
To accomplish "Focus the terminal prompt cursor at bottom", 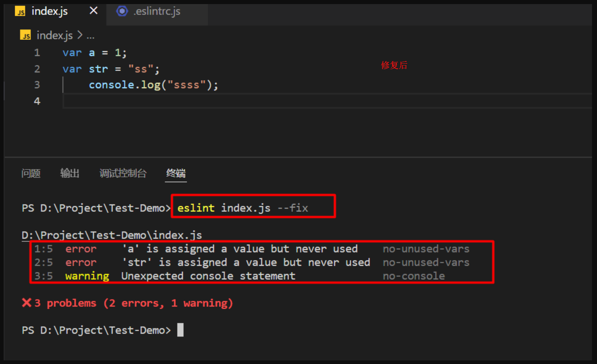I will pyautogui.click(x=180, y=330).
